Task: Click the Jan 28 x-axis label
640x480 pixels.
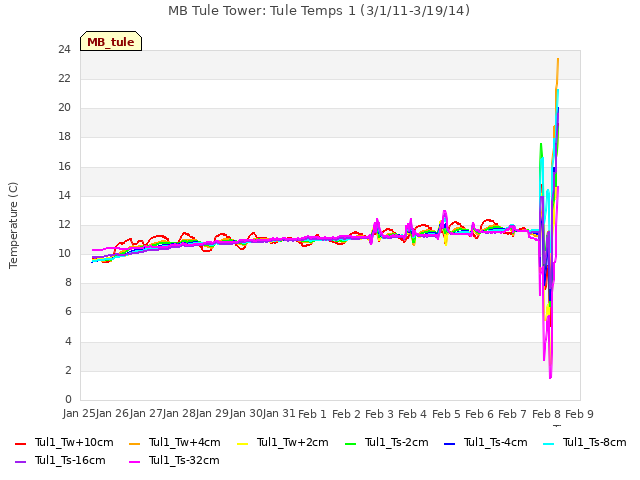Action: click(179, 413)
